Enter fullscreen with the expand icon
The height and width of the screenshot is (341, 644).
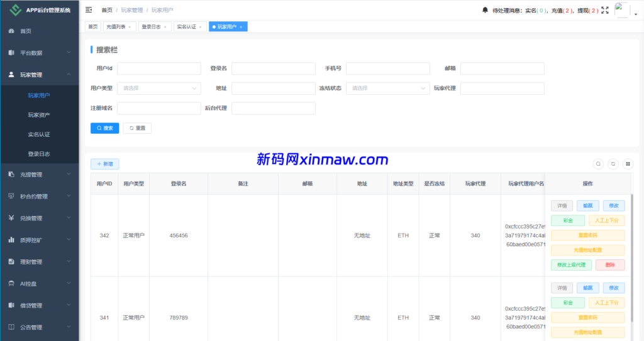(605, 10)
